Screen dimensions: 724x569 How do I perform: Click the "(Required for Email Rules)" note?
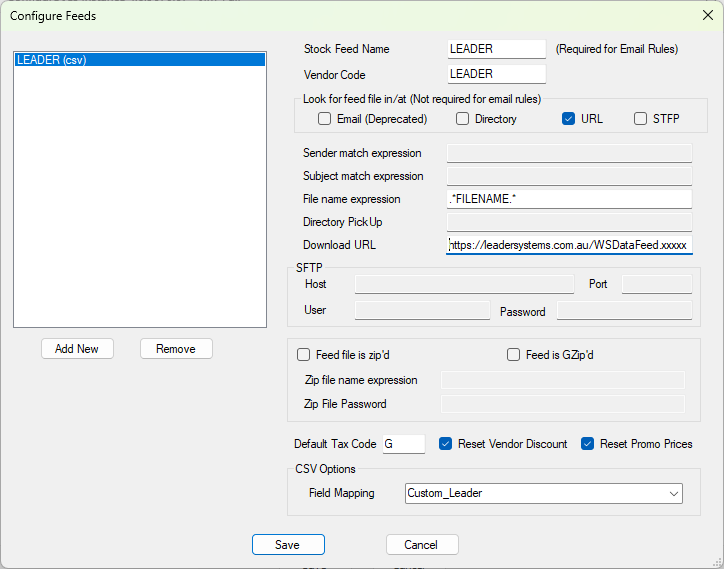[617, 49]
